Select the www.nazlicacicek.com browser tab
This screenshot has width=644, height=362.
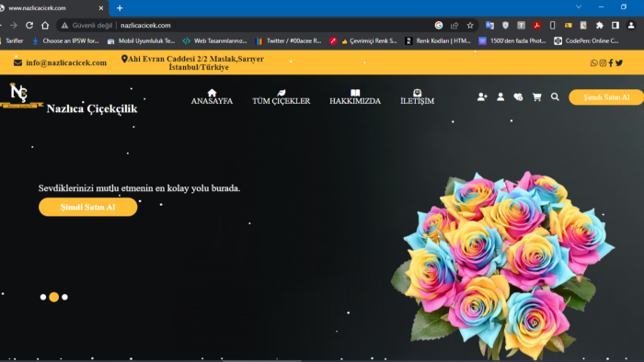(50, 8)
